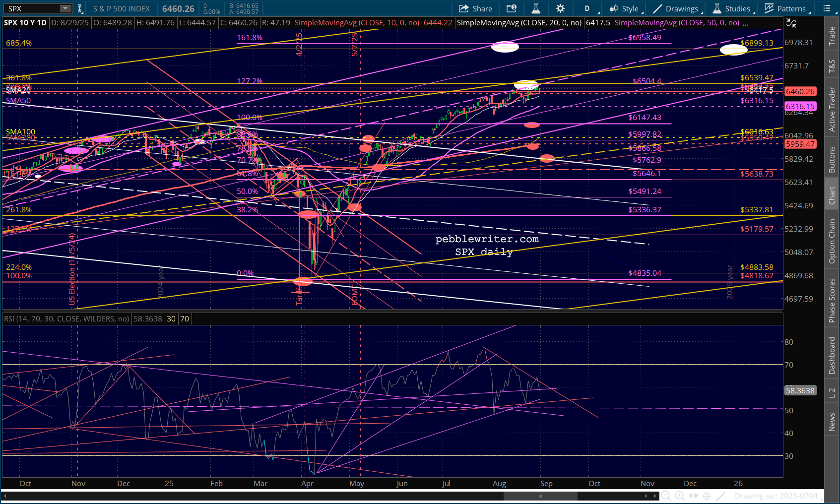Toggle the price axis auto-scale arrows icon
Screen dimensions: 840x504
click(x=791, y=23)
